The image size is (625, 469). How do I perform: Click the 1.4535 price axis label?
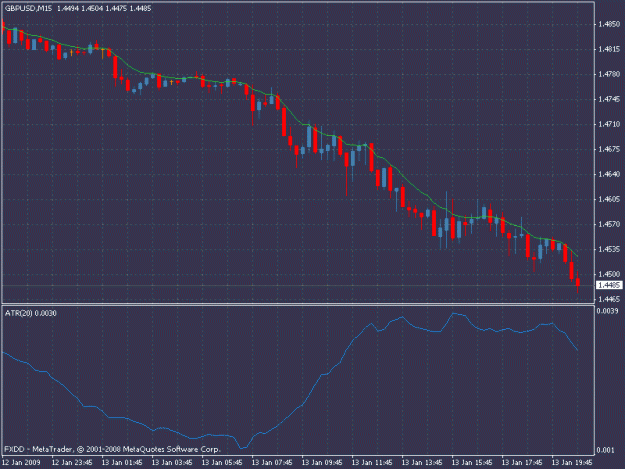[609, 249]
